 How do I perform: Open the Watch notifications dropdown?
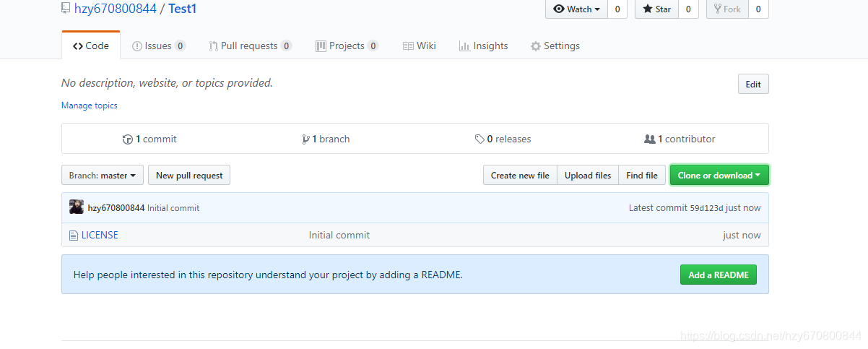pos(576,9)
